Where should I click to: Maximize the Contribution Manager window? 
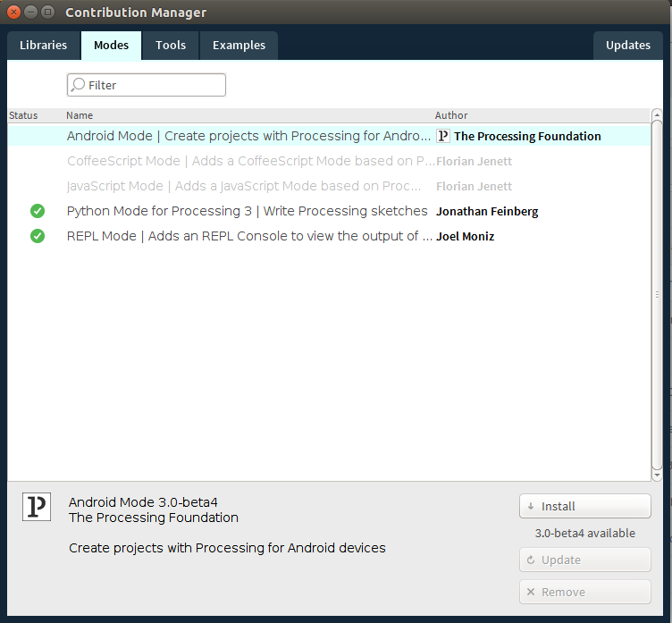(x=48, y=12)
